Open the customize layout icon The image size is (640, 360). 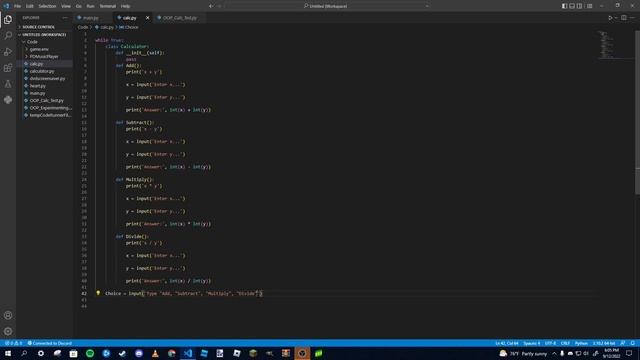click(x=589, y=6)
